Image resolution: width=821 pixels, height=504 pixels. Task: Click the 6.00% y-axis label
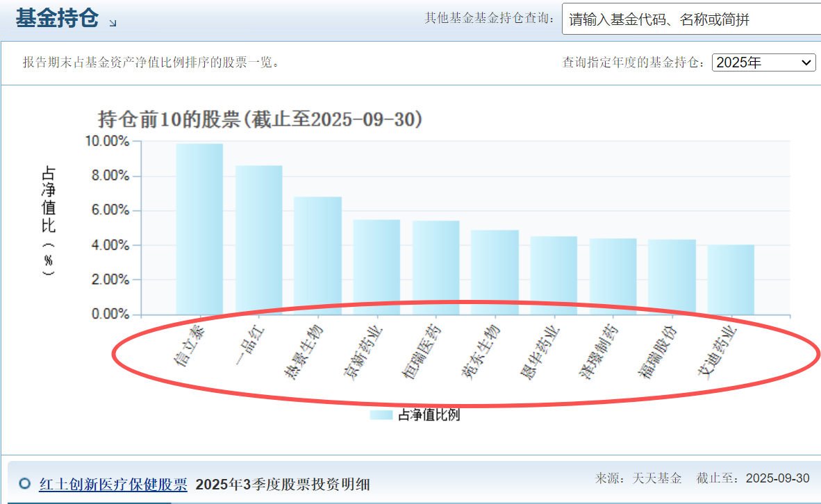pos(110,210)
